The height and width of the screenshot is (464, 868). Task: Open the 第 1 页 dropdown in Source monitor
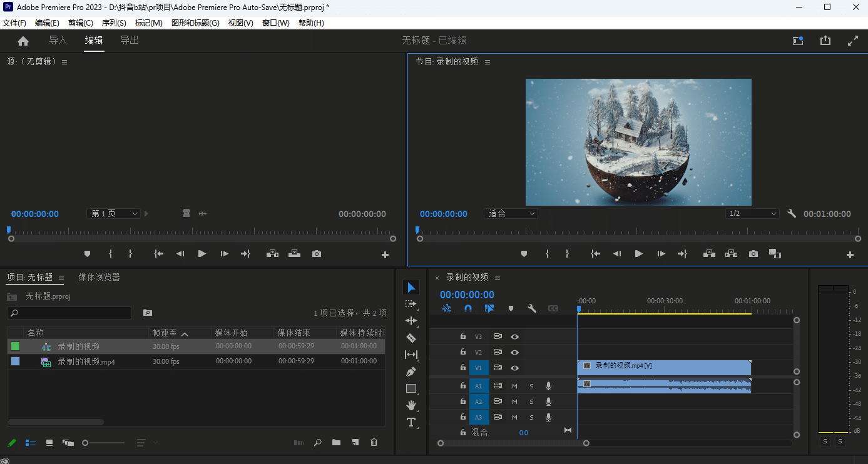113,214
